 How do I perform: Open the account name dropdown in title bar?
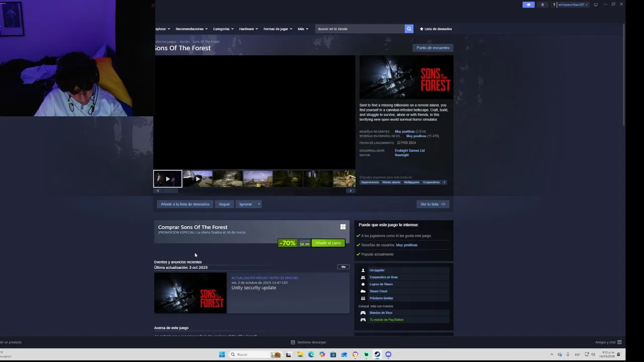[x=573, y=5]
